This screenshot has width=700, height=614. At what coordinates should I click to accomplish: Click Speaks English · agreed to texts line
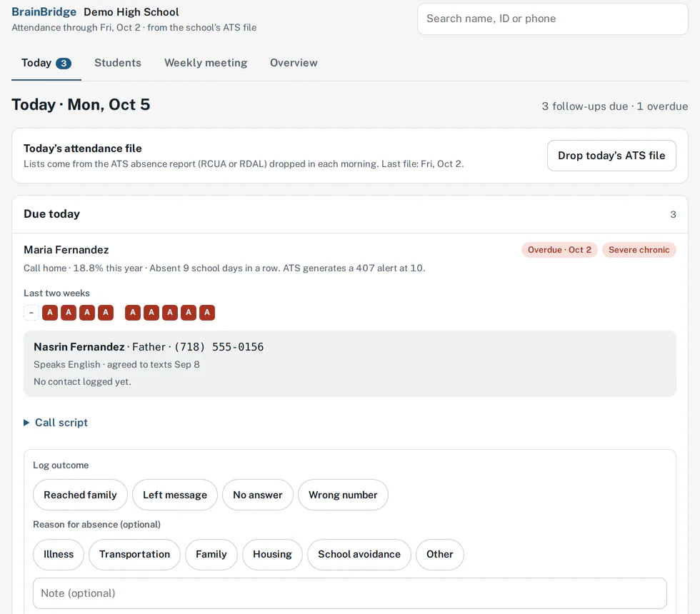click(116, 365)
